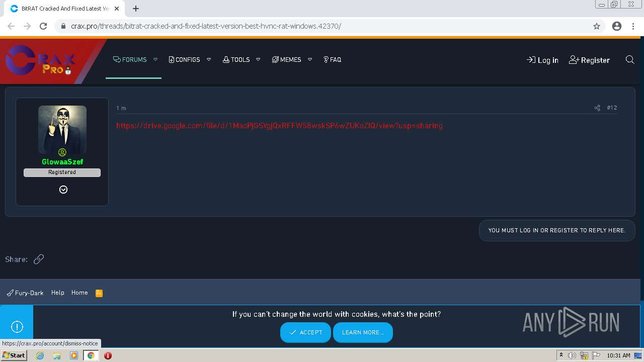Open the Memes nav item

pyautogui.click(x=286, y=59)
